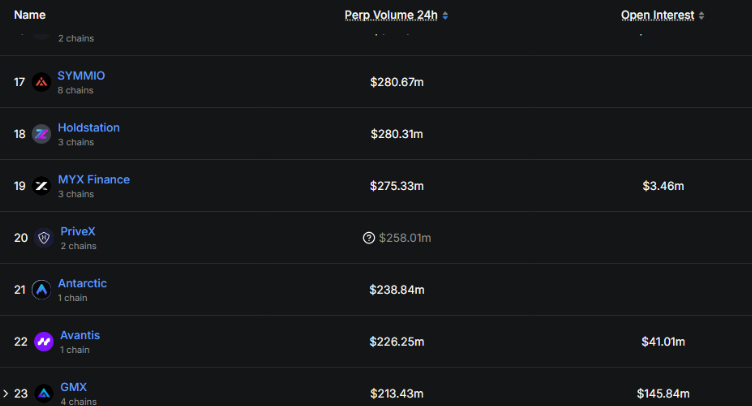
Task: Expand the GMX row chevron
Action: (5, 394)
